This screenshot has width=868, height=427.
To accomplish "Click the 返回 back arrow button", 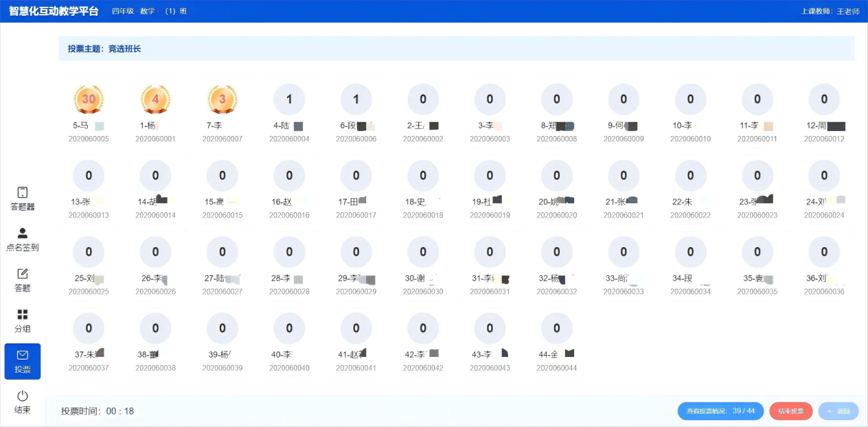I will coord(838,411).
